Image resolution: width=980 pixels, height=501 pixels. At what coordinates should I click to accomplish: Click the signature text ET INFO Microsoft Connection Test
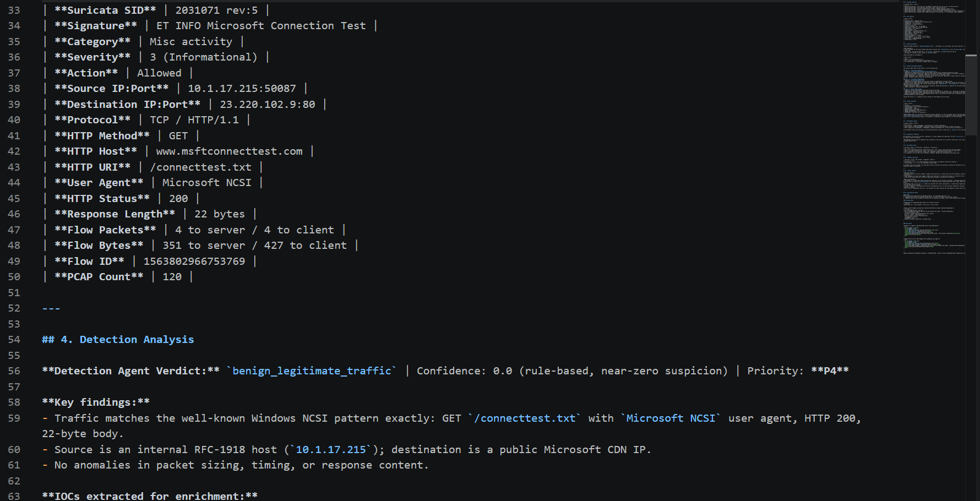click(261, 26)
